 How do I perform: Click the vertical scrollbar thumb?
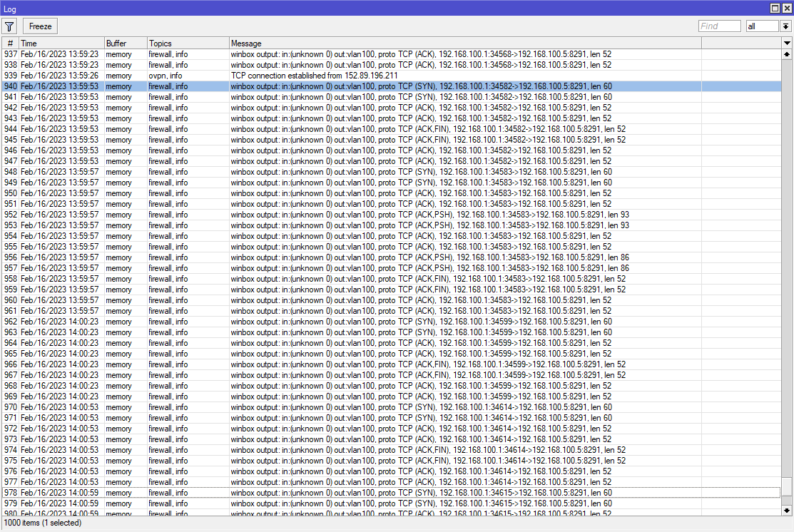(x=787, y=486)
